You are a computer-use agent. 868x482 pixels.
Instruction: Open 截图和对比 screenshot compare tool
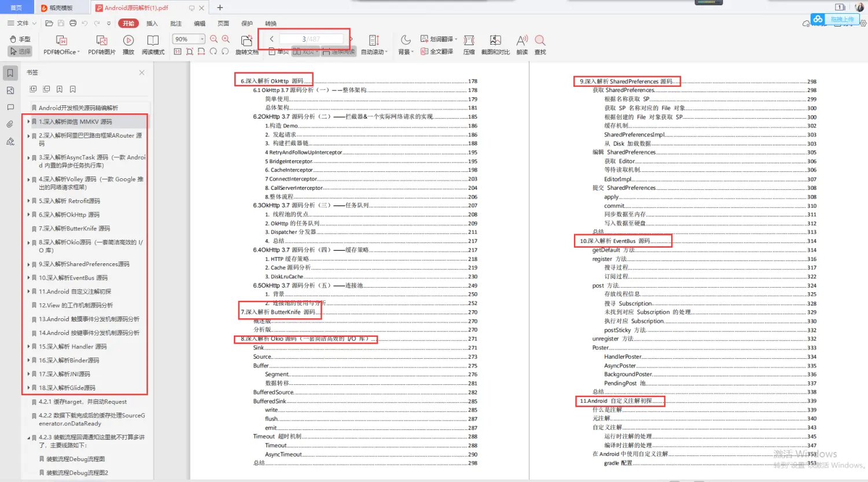coord(495,45)
